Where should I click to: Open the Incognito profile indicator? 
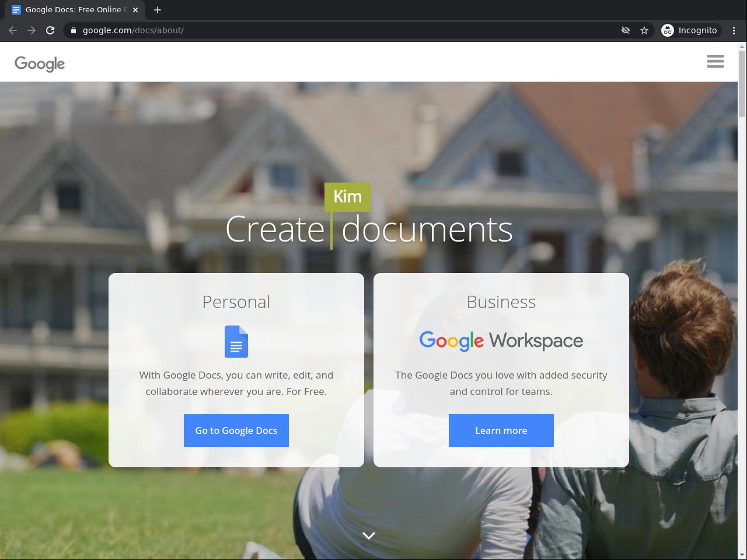[690, 30]
